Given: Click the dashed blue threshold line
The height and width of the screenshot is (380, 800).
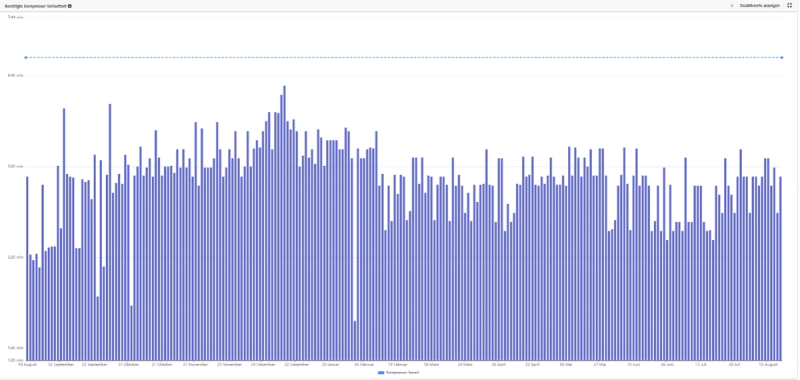Looking at the screenshot, I should point(403,58).
